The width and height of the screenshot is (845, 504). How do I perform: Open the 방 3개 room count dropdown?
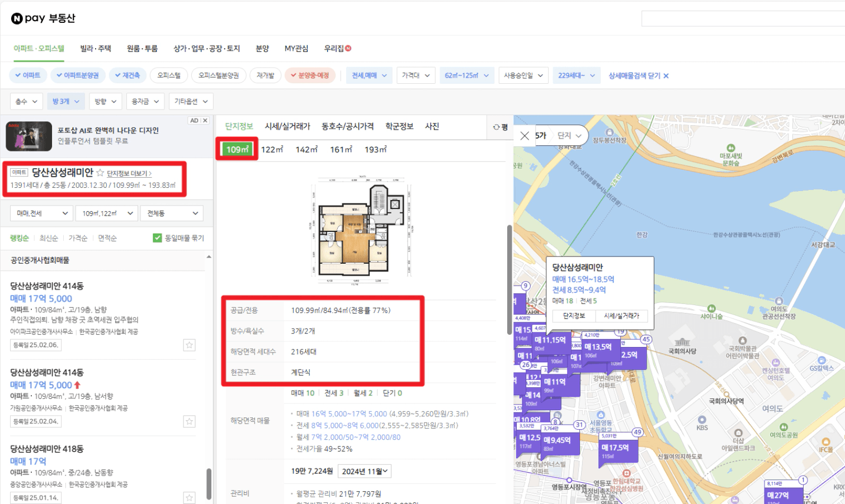(66, 101)
